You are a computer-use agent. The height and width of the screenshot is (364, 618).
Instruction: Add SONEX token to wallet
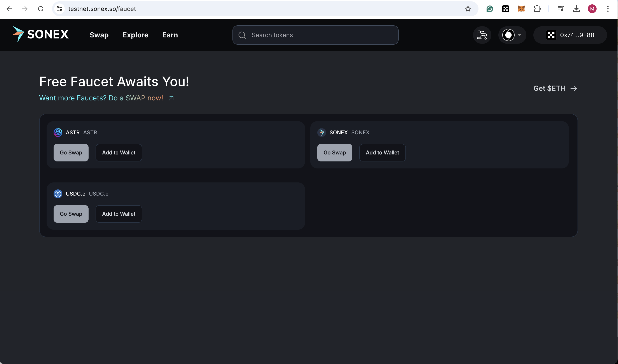tap(382, 152)
